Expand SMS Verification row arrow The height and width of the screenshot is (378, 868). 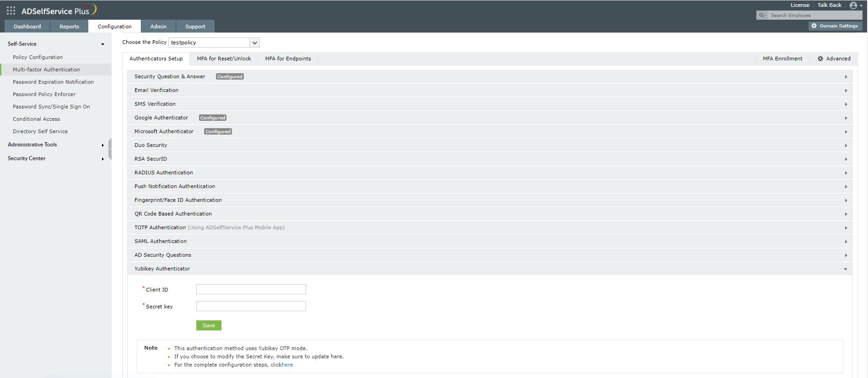pos(846,104)
